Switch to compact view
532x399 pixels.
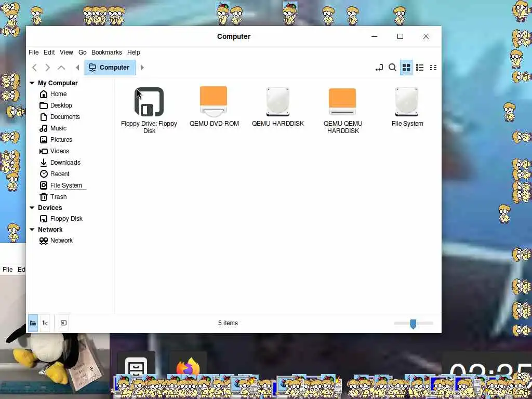point(433,68)
